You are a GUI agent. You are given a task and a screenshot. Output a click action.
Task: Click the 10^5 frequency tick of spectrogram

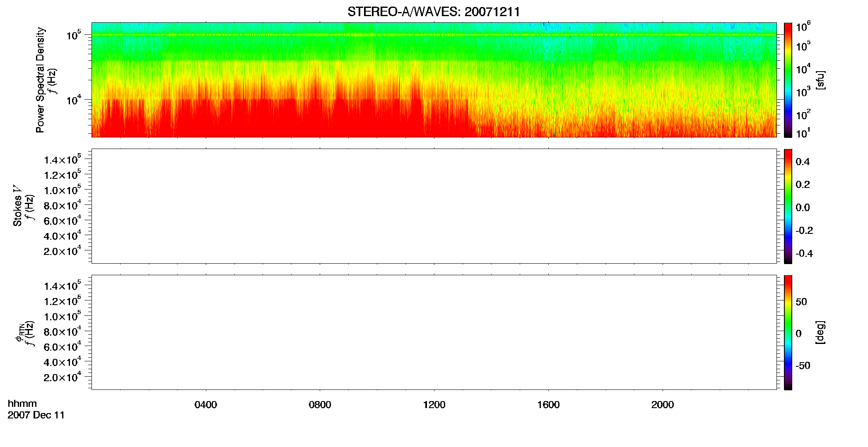click(x=73, y=35)
